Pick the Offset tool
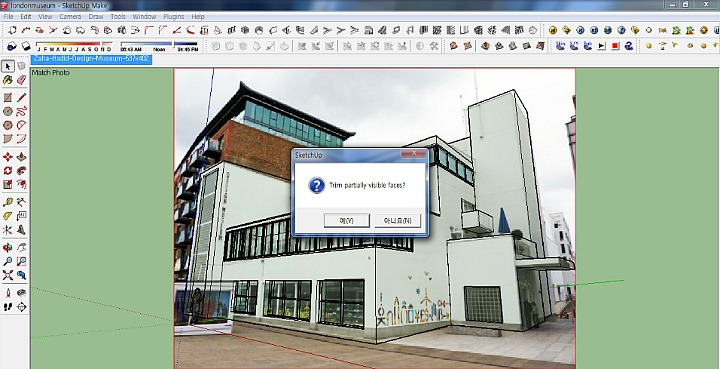 pos(21,184)
